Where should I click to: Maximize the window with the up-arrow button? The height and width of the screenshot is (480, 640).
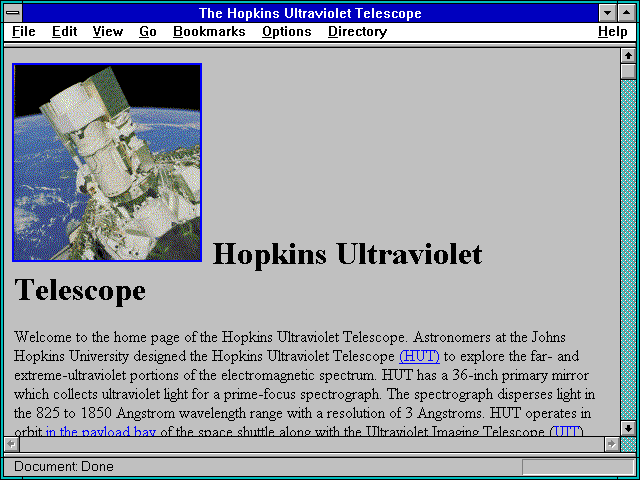(x=627, y=13)
